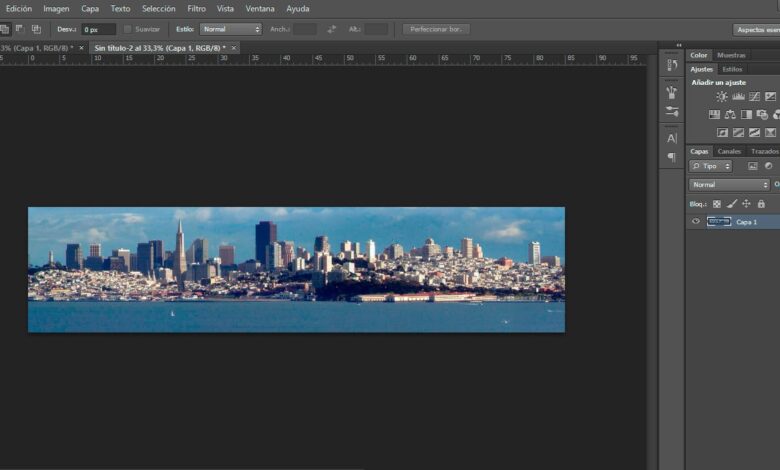This screenshot has width=780, height=470.
Task: Lock layer position with move icon
Action: tap(746, 204)
